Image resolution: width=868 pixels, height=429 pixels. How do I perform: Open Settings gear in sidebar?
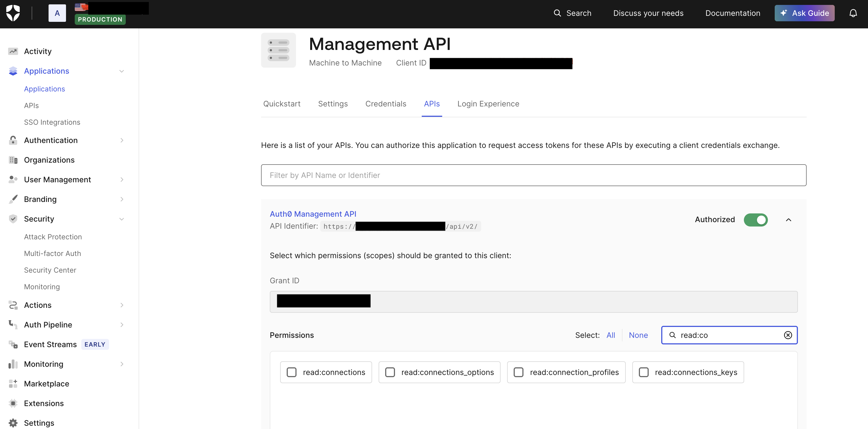[x=39, y=423]
